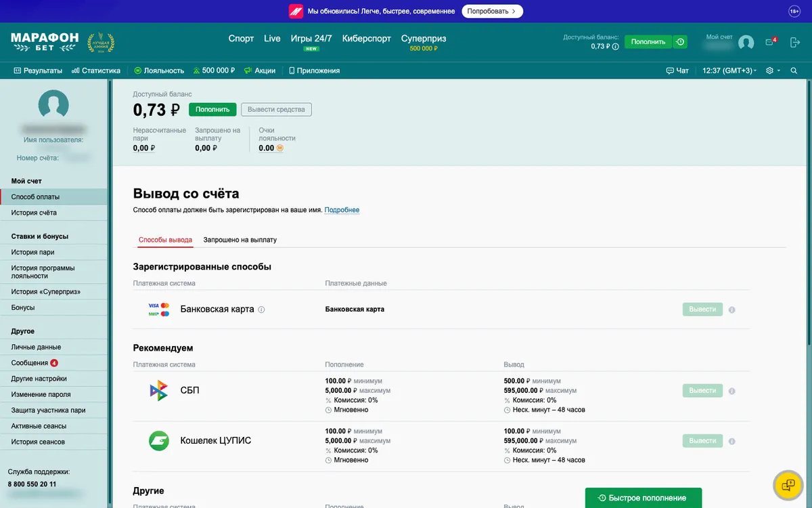This screenshot has height=508, width=812.
Task: Open Киберспорт section
Action: tap(367, 39)
